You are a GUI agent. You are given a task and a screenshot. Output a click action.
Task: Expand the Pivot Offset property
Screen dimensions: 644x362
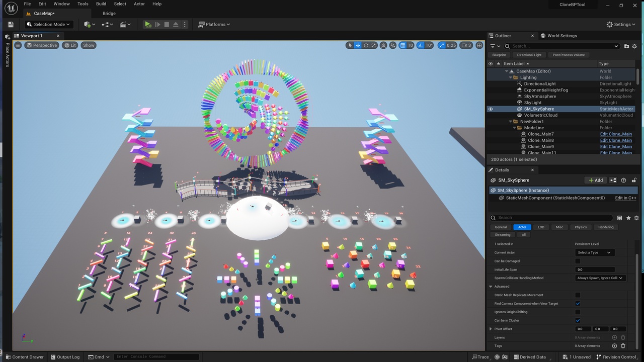coord(491,329)
